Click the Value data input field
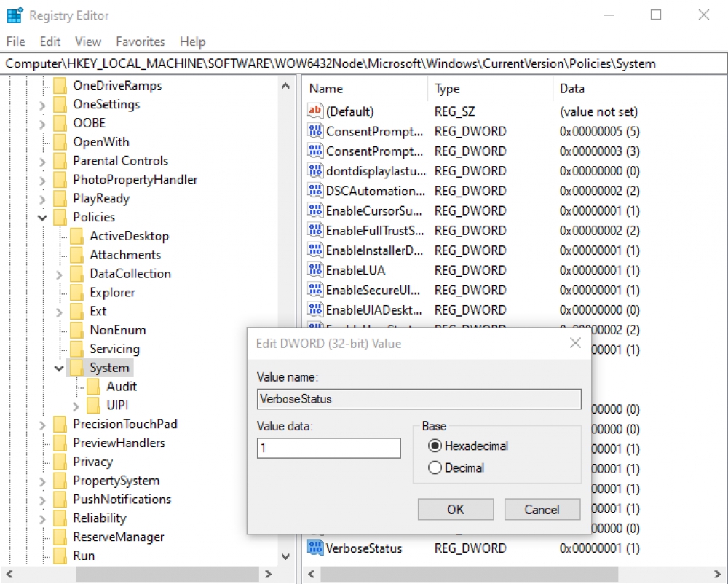728x584 pixels. [329, 448]
